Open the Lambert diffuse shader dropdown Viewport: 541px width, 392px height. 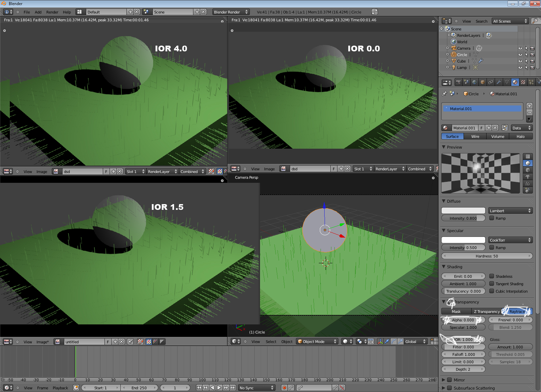click(x=510, y=211)
